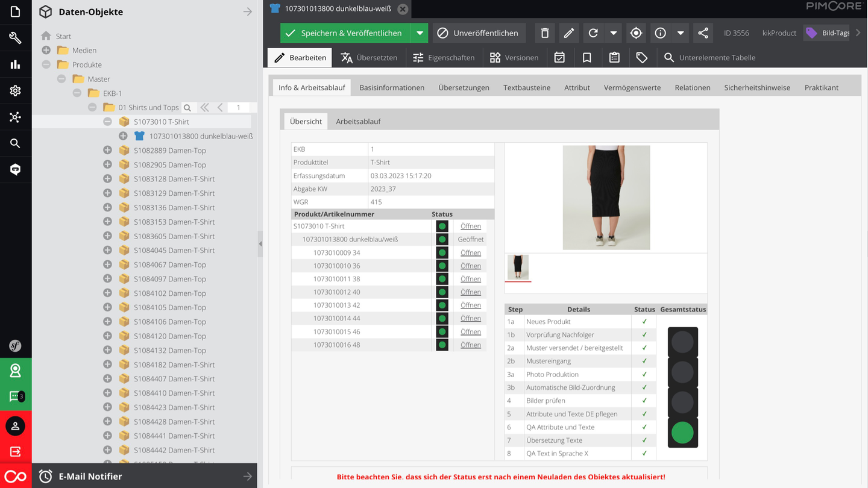Switch to the Basisinformationen tab
The image size is (868, 488).
click(x=392, y=87)
